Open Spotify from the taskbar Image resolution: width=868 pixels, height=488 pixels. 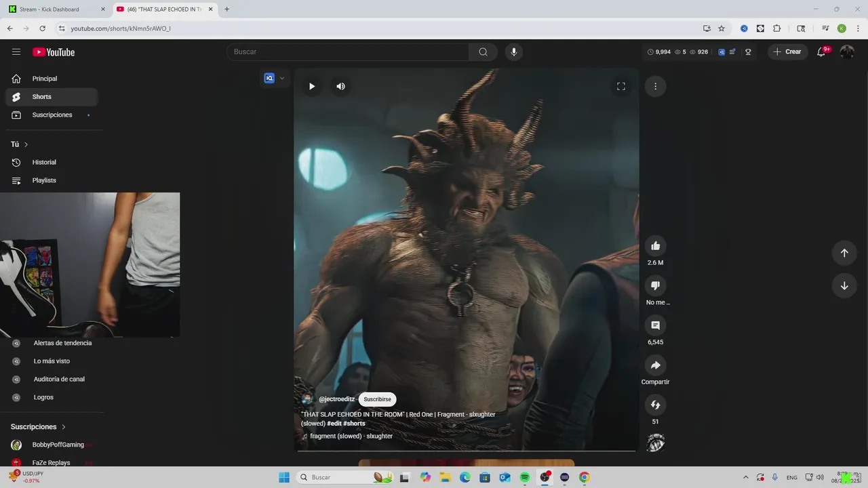click(x=525, y=477)
